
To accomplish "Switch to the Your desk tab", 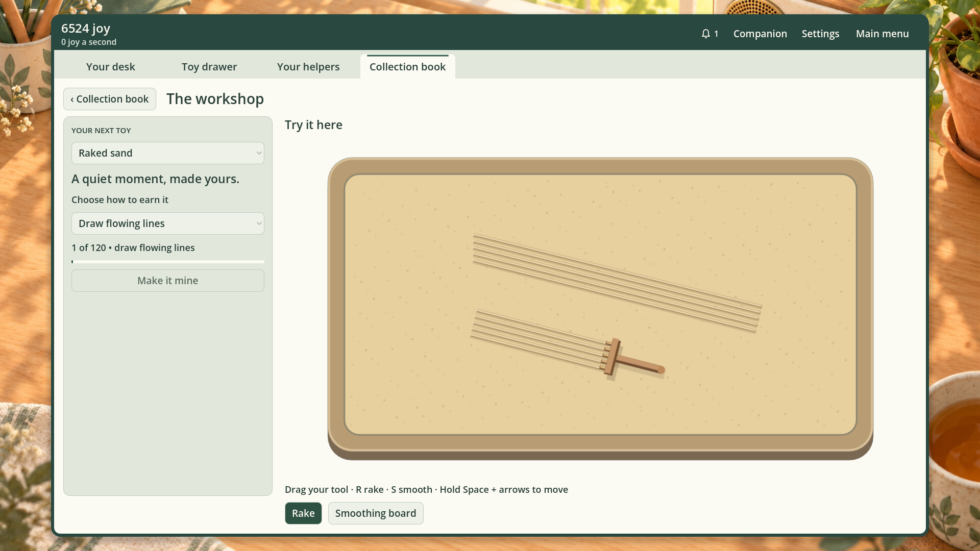I will 110,67.
